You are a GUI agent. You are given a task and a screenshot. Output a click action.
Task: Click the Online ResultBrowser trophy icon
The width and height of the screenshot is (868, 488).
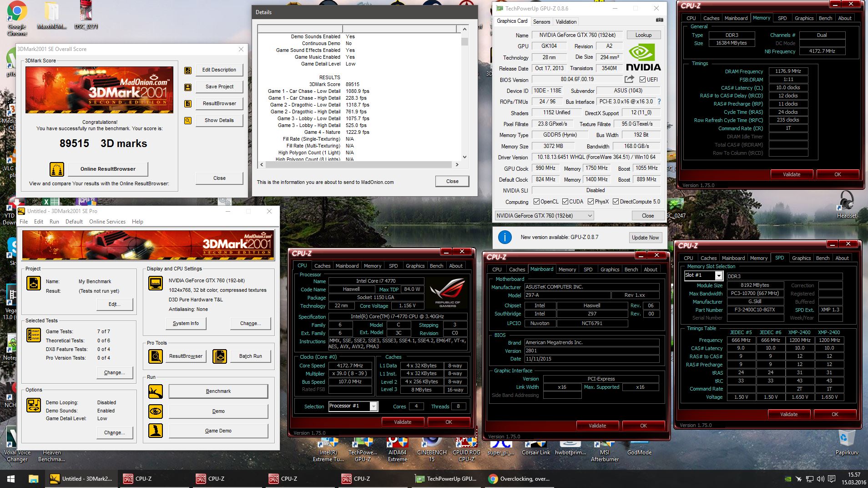pyautogui.click(x=57, y=169)
